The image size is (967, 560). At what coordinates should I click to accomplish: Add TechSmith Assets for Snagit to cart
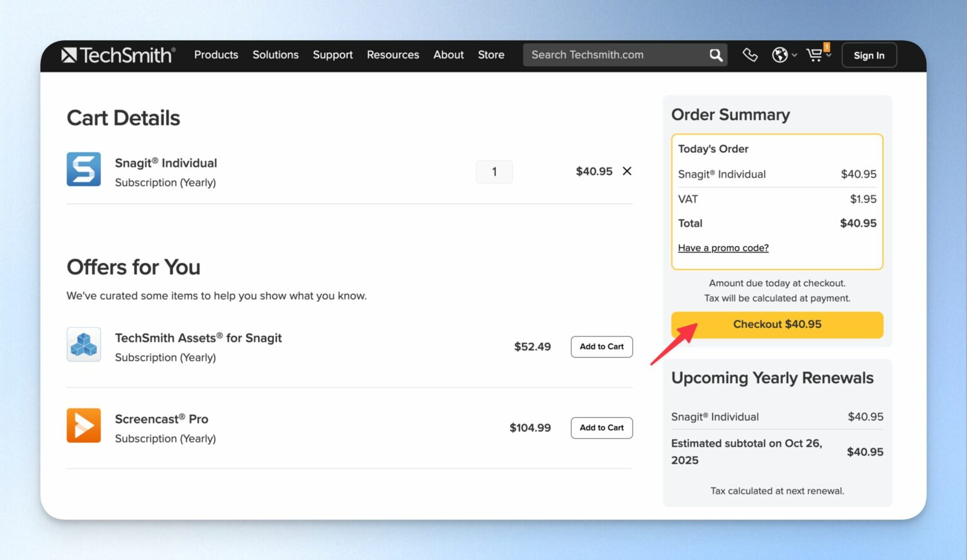(601, 347)
